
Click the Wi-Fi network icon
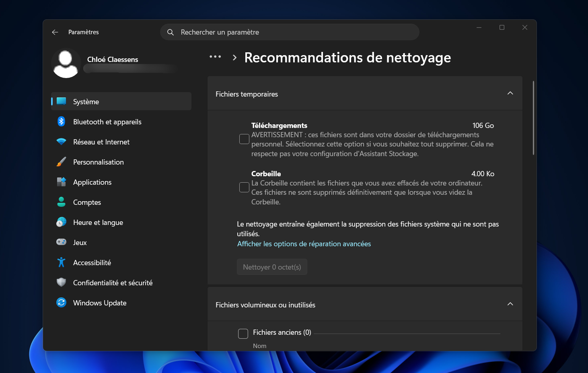[x=62, y=142]
